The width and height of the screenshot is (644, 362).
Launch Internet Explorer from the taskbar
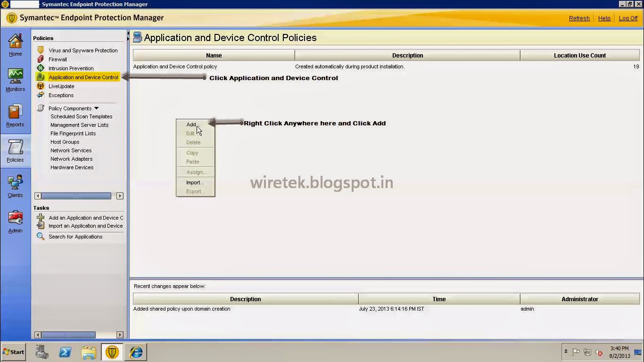[136, 352]
